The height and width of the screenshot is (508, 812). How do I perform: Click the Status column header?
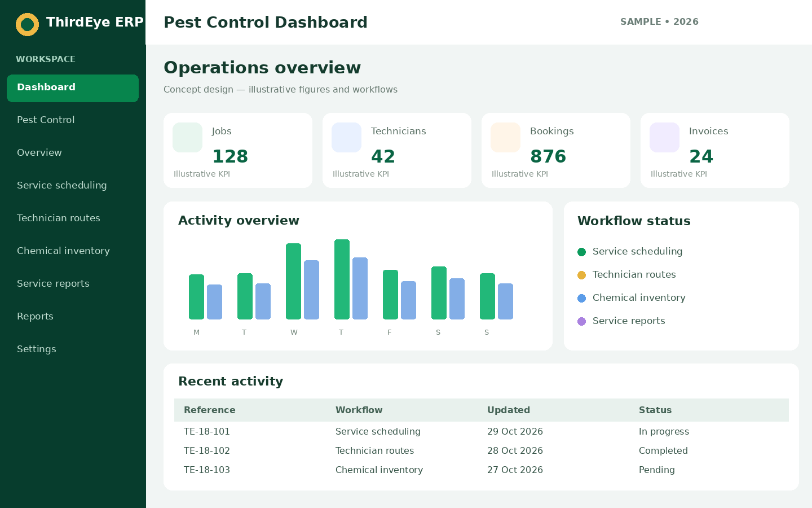tap(655, 410)
